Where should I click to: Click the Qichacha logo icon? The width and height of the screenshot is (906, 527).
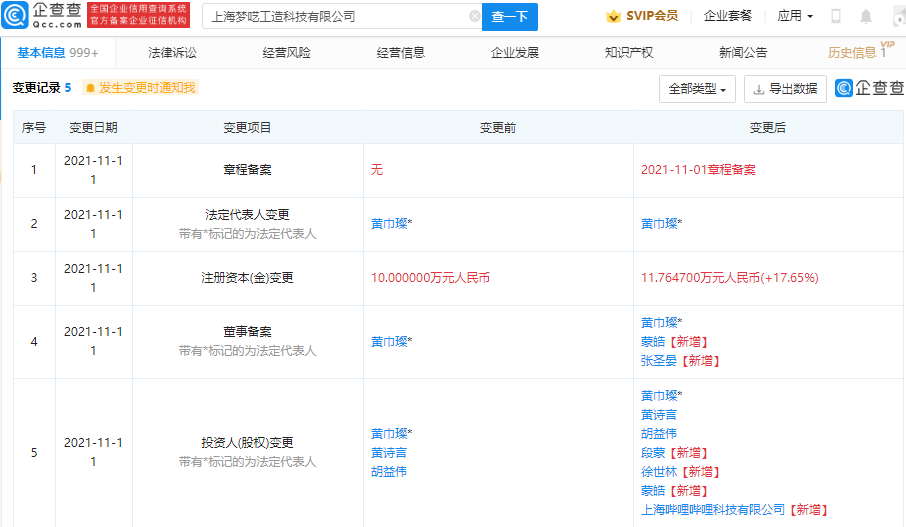pyautogui.click(x=15, y=16)
